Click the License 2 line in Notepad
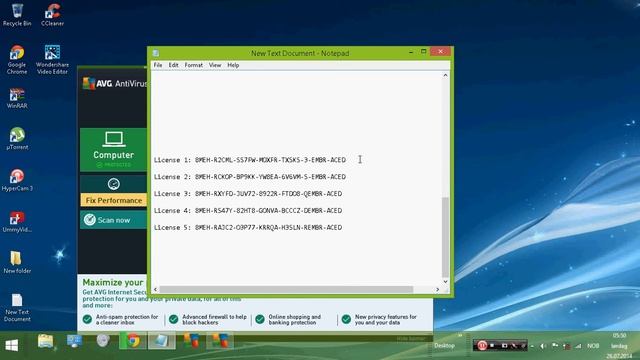The width and height of the screenshot is (640, 360). (250, 177)
